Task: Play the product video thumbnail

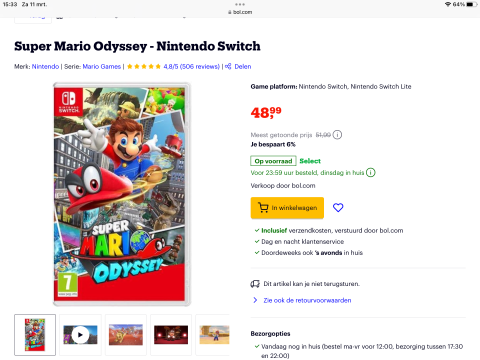Action: [80, 335]
